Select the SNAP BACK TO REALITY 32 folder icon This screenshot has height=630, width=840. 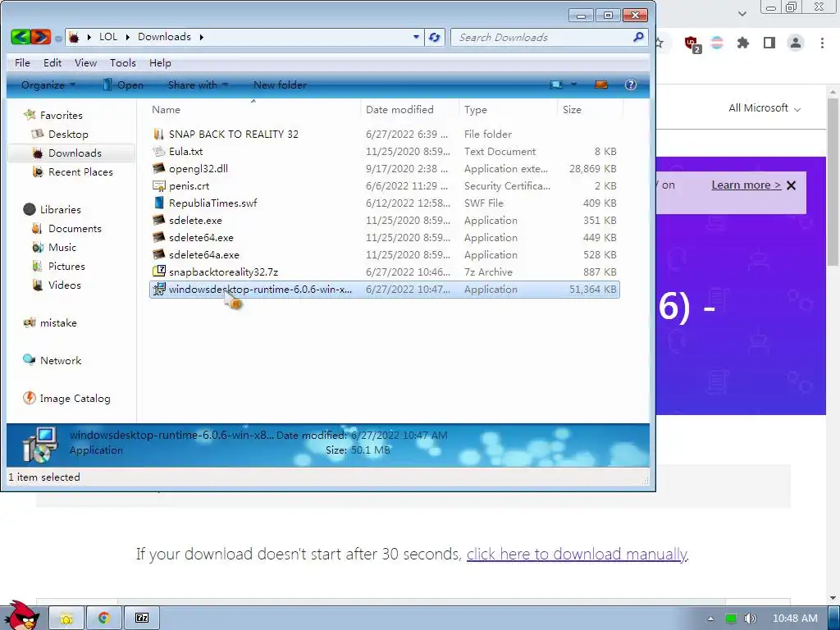pos(158,134)
